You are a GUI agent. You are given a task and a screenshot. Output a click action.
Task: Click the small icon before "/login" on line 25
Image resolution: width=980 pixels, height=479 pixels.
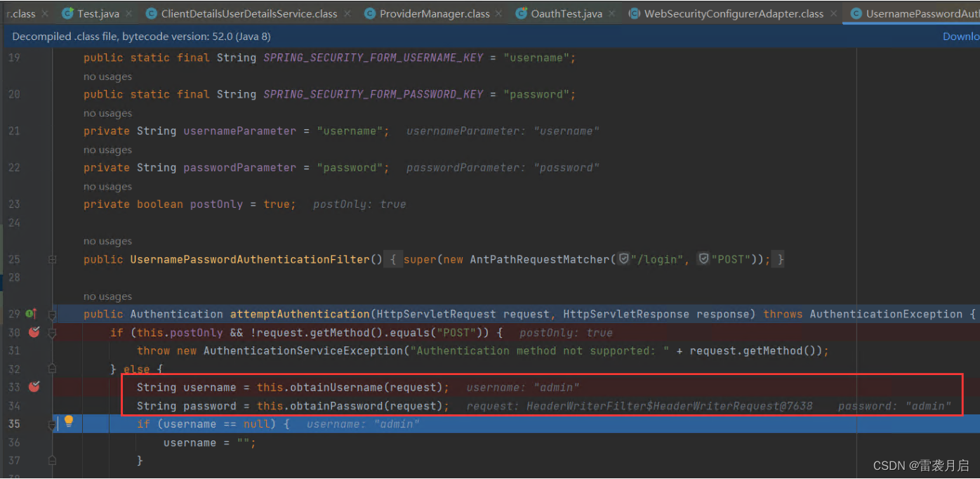tap(623, 258)
